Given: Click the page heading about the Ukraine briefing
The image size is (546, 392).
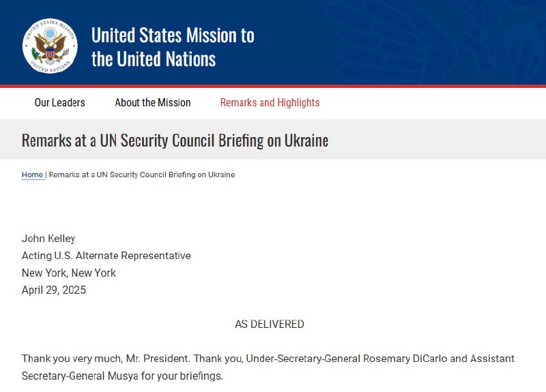Looking at the screenshot, I should [x=175, y=140].
